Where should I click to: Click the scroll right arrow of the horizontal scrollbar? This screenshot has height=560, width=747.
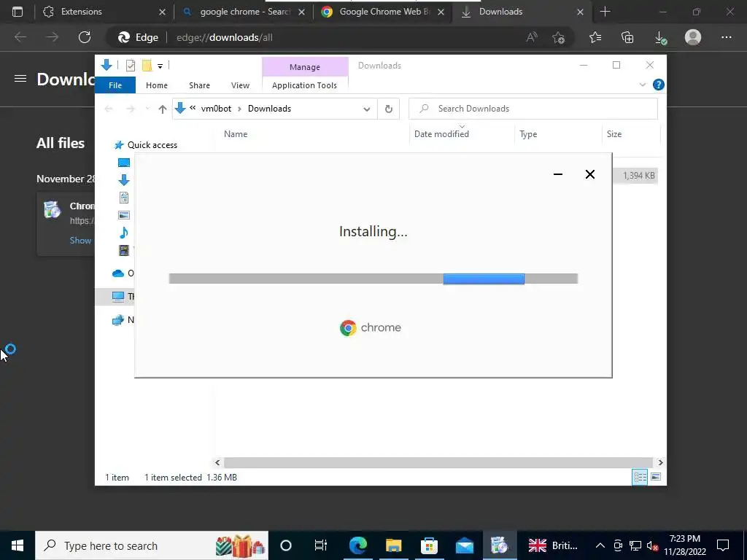[x=659, y=462]
